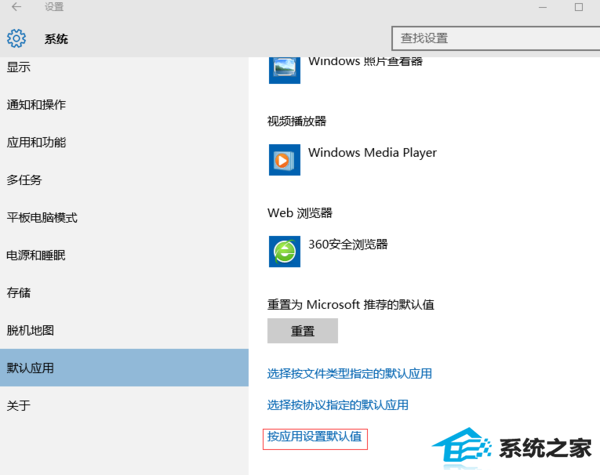
Task: Change the Web browser default 360安全浏览器
Action: point(348,244)
